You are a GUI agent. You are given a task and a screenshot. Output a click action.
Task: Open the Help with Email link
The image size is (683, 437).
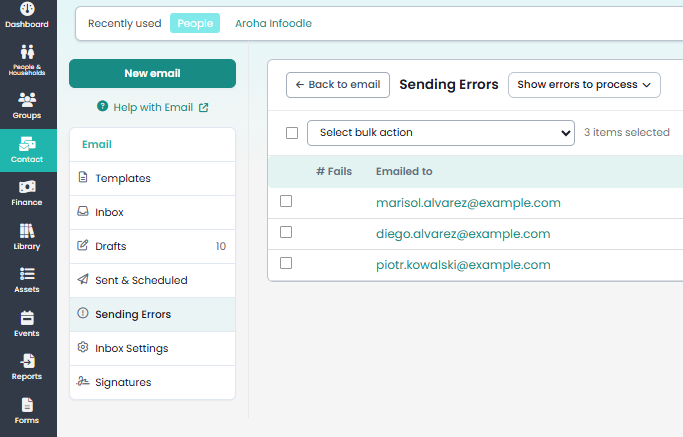pos(153,107)
